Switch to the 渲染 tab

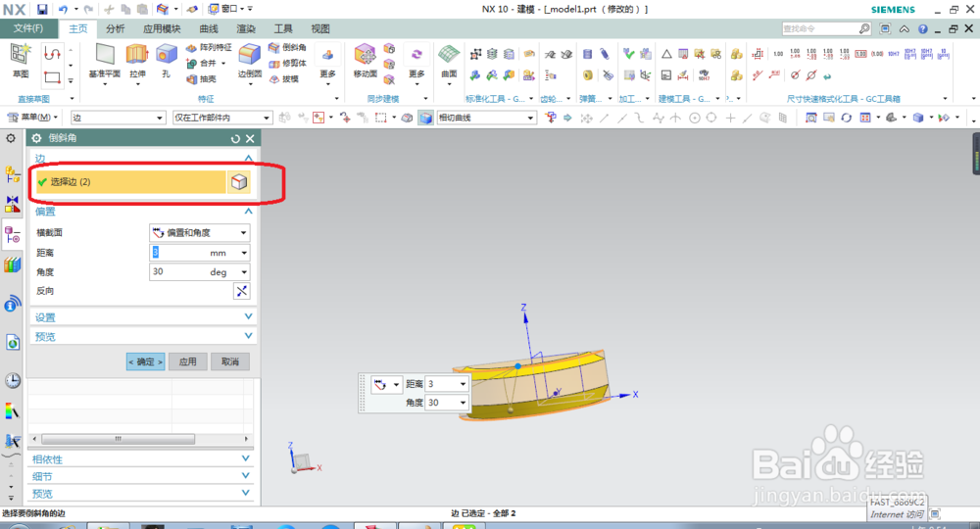point(246,28)
